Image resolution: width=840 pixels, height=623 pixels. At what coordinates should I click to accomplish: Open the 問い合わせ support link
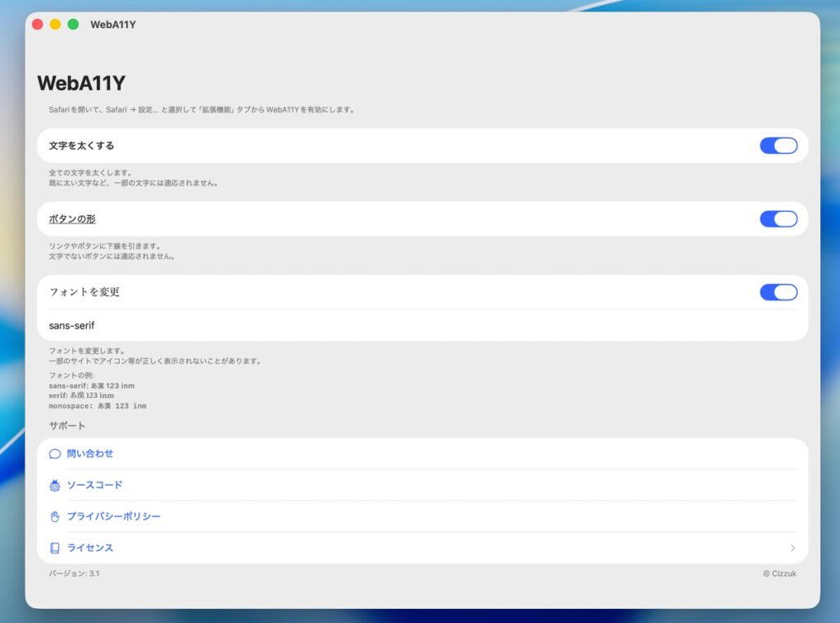click(x=90, y=454)
